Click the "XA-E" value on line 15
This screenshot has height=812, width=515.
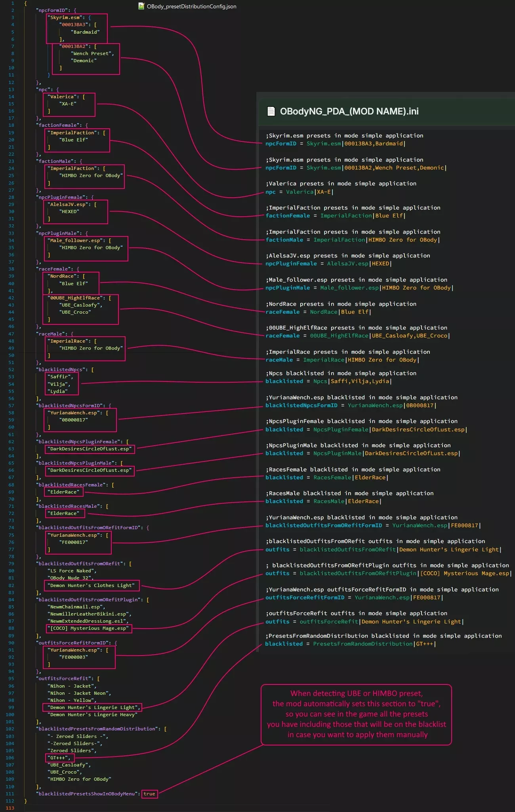pos(68,104)
